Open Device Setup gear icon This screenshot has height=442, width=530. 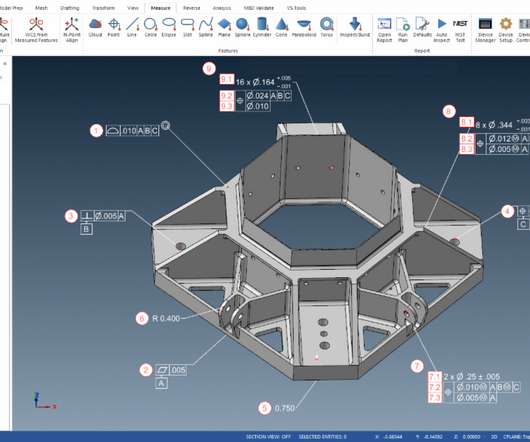point(506,30)
